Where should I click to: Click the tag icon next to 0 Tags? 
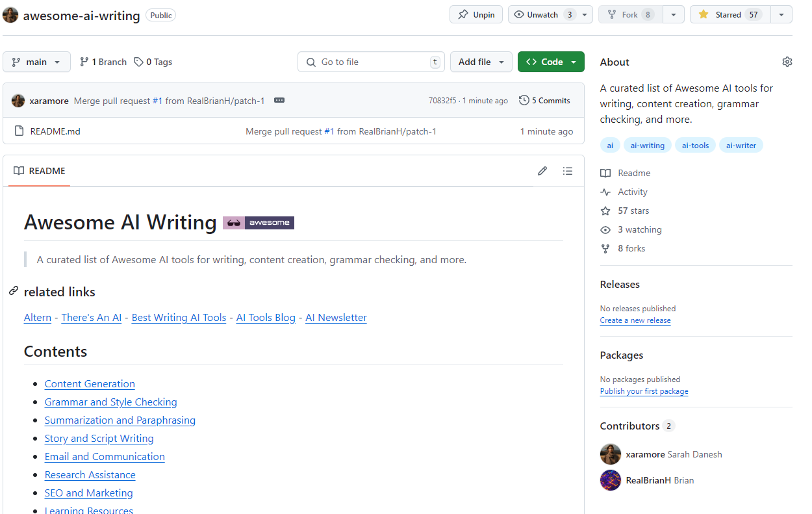[138, 62]
